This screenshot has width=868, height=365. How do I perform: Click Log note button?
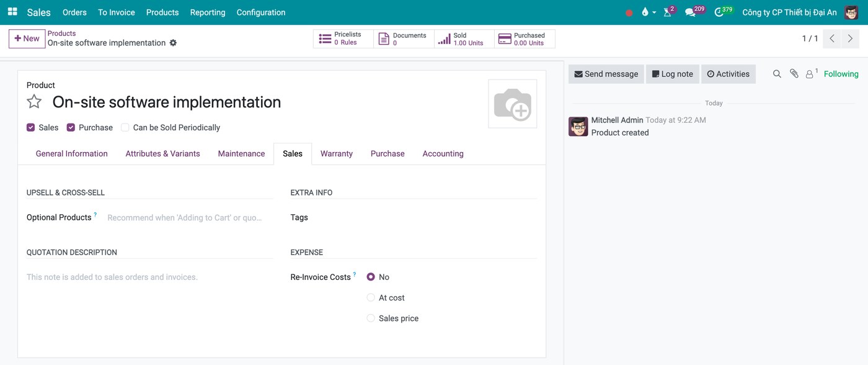pyautogui.click(x=673, y=74)
